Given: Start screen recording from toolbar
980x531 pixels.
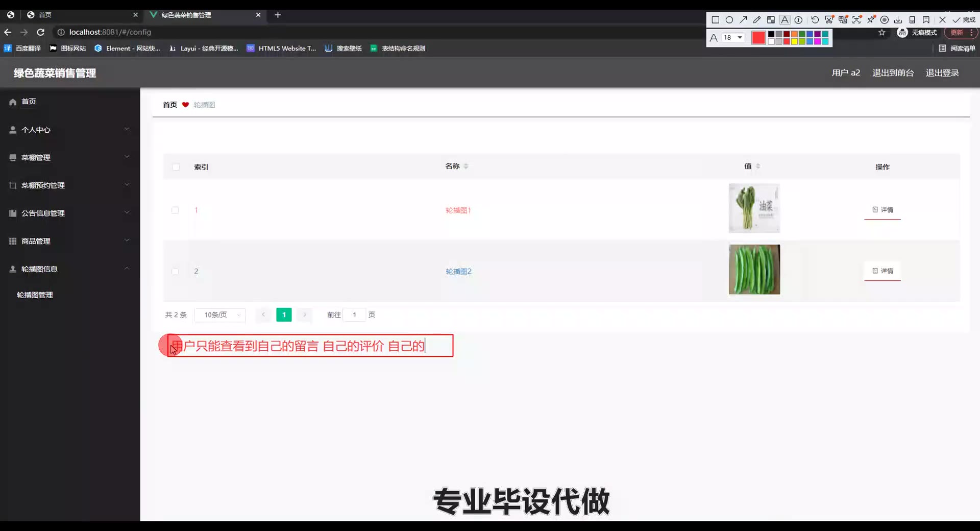Looking at the screenshot, I should pyautogui.click(x=885, y=20).
